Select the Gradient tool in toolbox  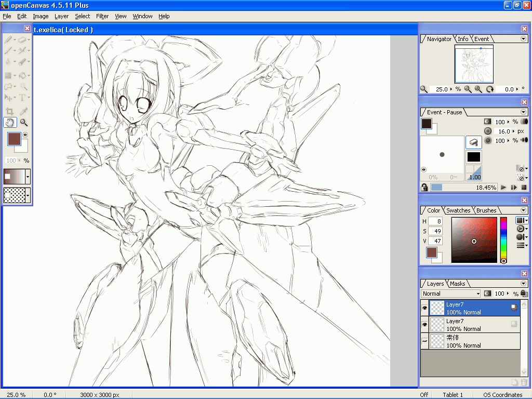pos(8,75)
